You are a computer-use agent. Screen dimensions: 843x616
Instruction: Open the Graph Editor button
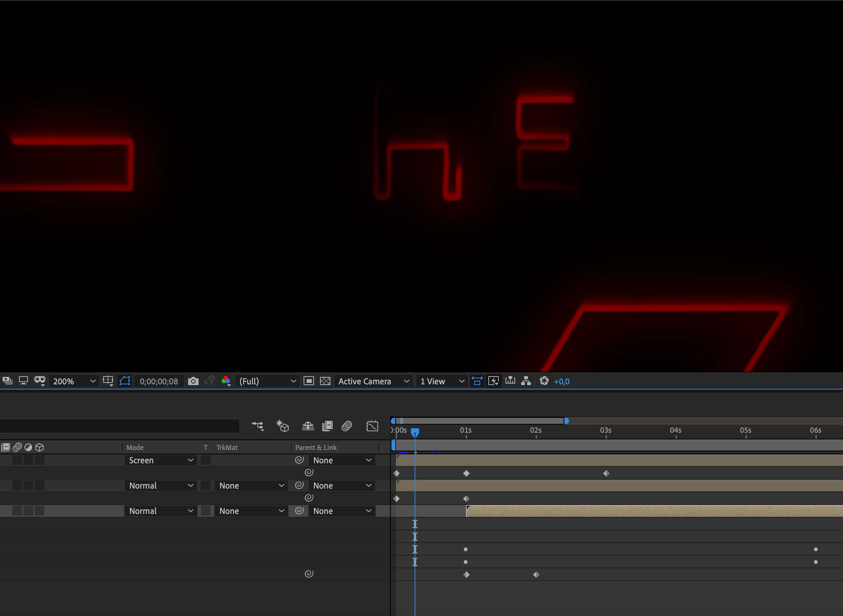point(372,426)
